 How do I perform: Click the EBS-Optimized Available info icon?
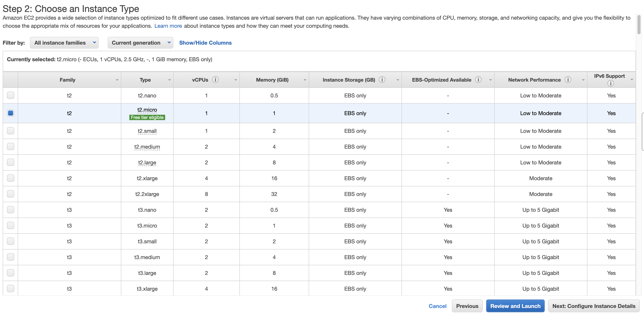click(x=478, y=79)
